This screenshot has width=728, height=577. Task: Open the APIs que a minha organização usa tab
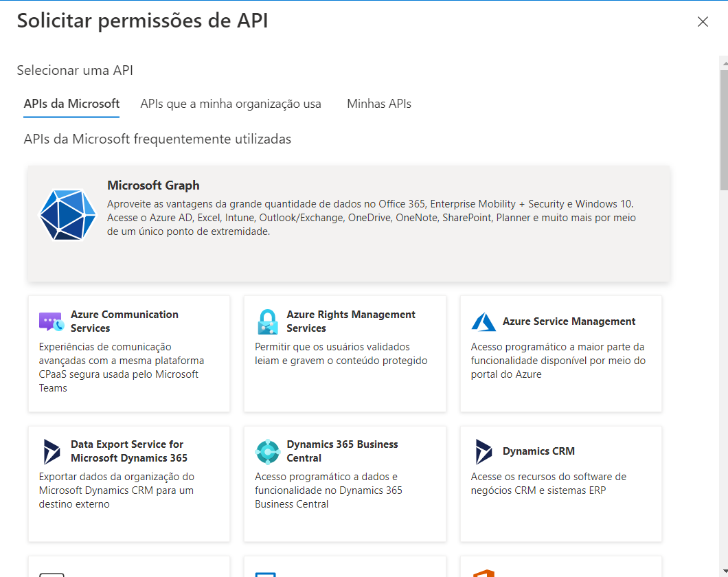(x=231, y=104)
